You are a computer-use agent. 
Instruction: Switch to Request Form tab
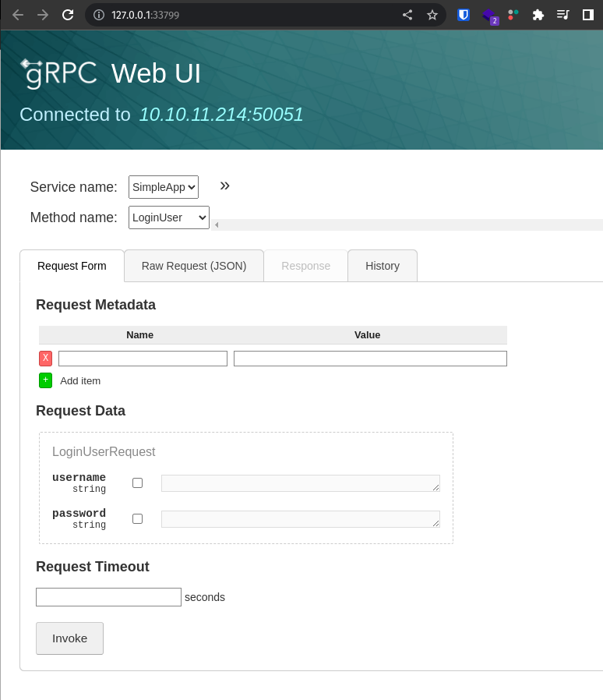[x=72, y=266]
